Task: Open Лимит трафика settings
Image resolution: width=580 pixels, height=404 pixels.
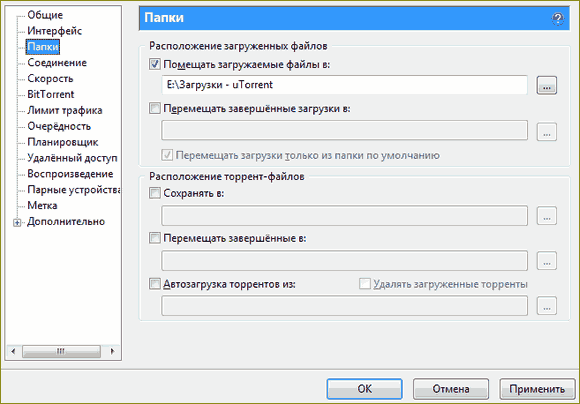Action: [65, 110]
